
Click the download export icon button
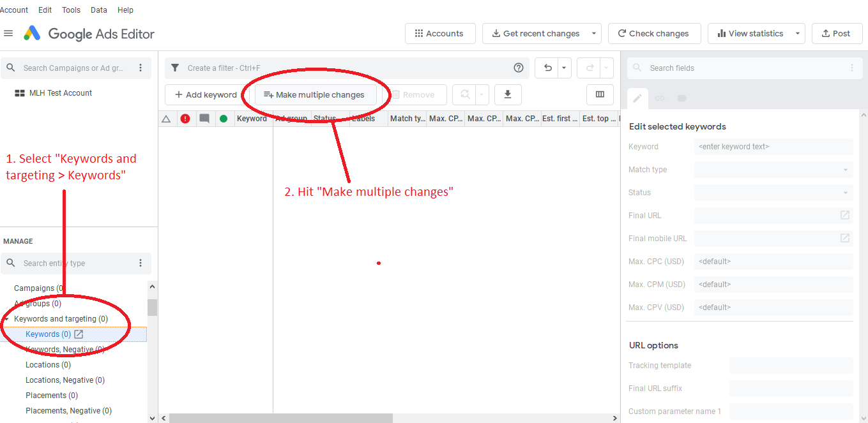pos(508,94)
